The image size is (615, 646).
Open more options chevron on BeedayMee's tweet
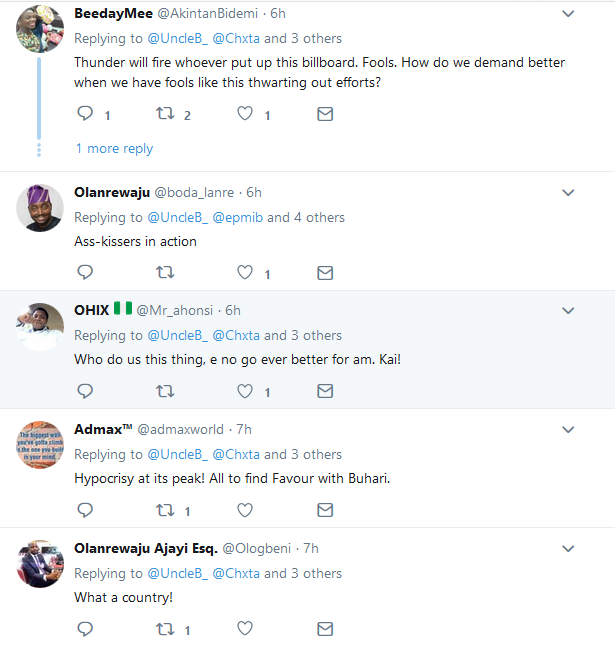click(568, 14)
